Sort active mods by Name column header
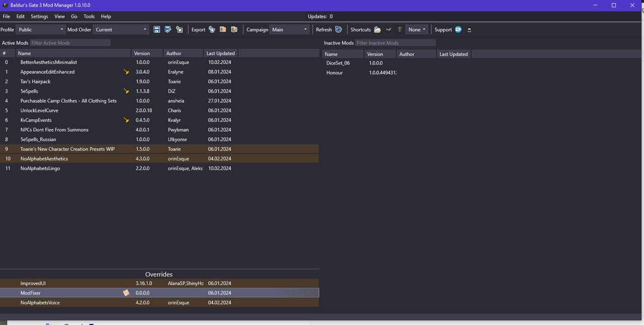The height and width of the screenshot is (325, 644). click(x=73, y=53)
